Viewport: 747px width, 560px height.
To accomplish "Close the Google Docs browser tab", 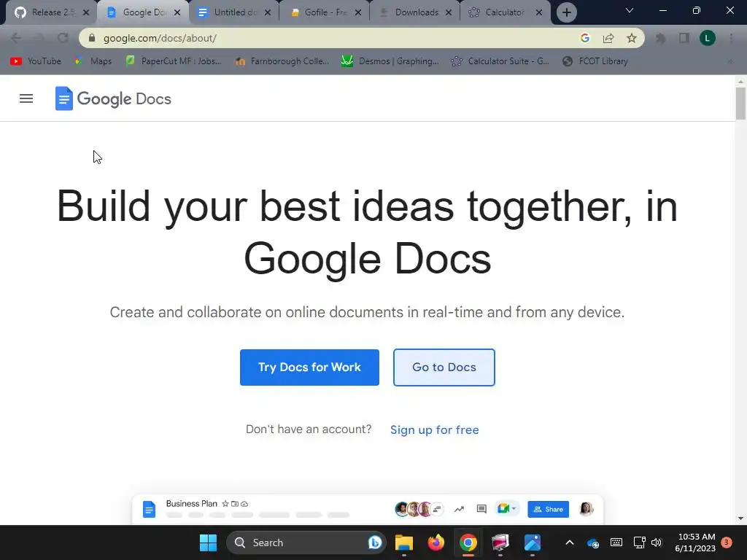I will [x=177, y=12].
